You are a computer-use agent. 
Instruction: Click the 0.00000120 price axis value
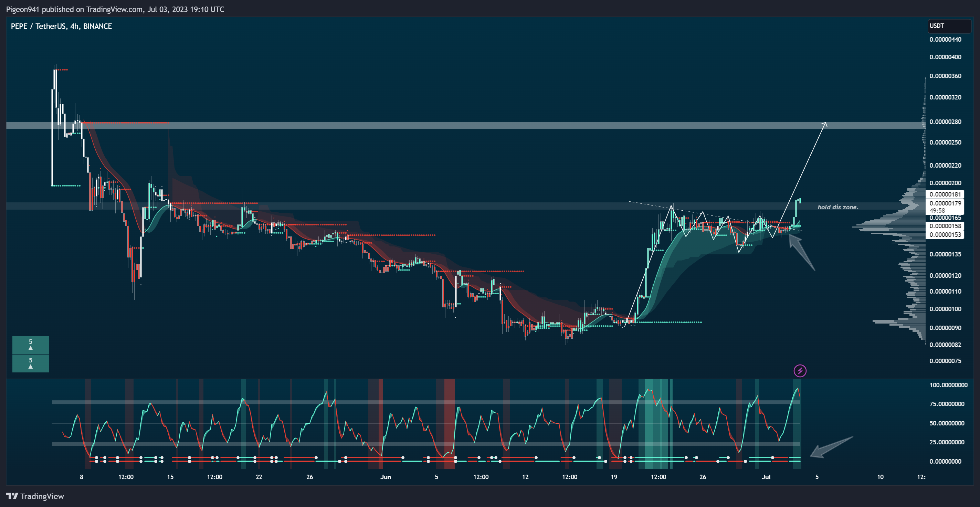[x=945, y=276]
